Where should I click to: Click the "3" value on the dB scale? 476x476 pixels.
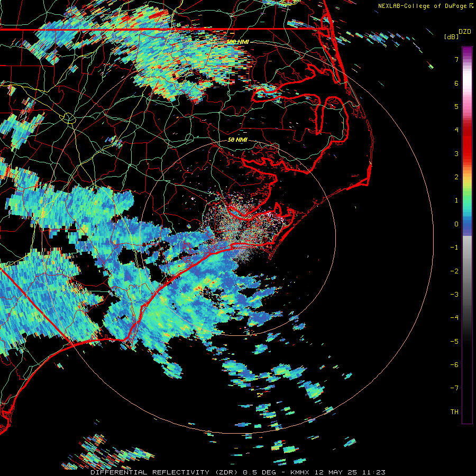point(456,153)
